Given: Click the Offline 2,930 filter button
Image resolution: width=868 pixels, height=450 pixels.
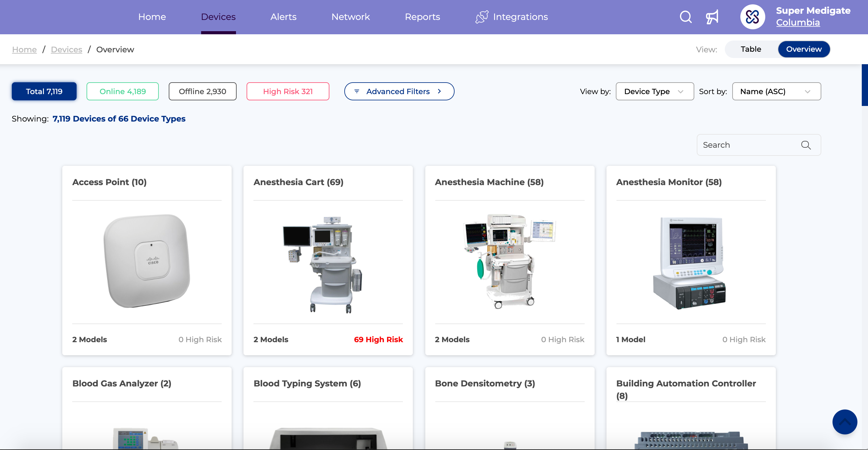Looking at the screenshot, I should click(x=202, y=91).
